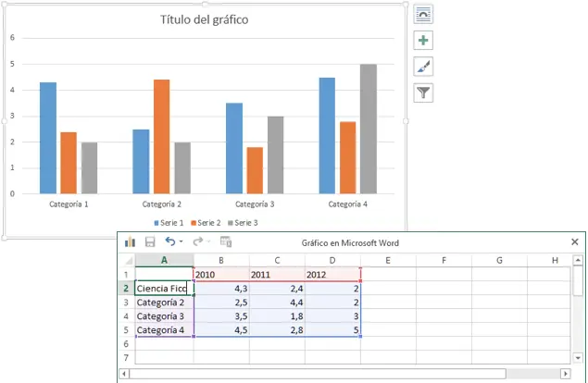
Task: Close the Gráfico en Microsoft Word window
Action: tap(574, 242)
